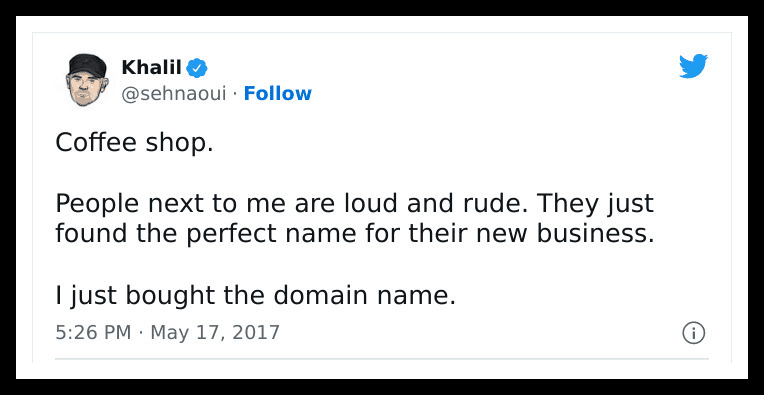764x395 pixels.
Task: Click the word 'Coffee' in the tweet
Action: click(x=96, y=143)
